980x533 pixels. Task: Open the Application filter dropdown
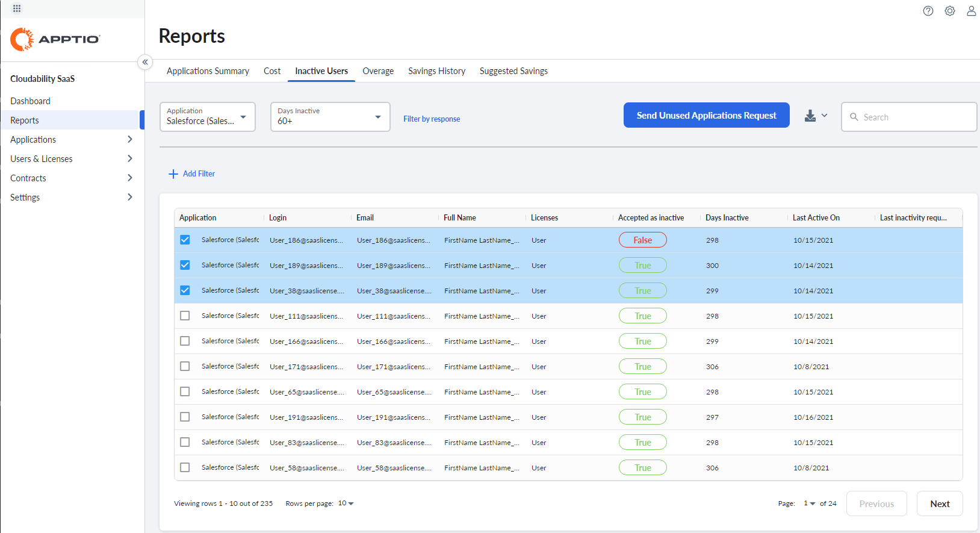click(207, 117)
